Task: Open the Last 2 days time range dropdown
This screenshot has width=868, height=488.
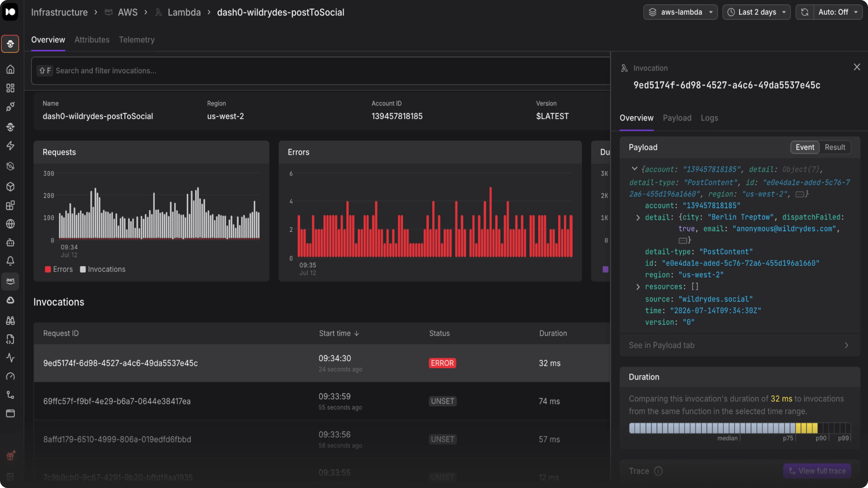Action: (x=756, y=12)
